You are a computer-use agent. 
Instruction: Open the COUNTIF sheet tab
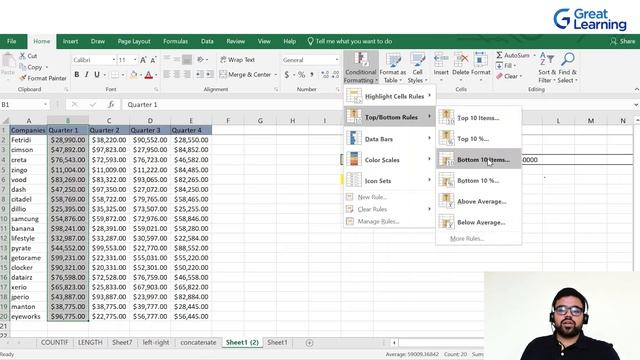click(54, 342)
